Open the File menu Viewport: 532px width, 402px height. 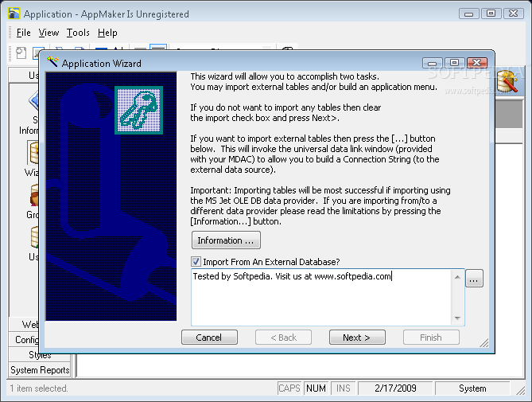(23, 33)
